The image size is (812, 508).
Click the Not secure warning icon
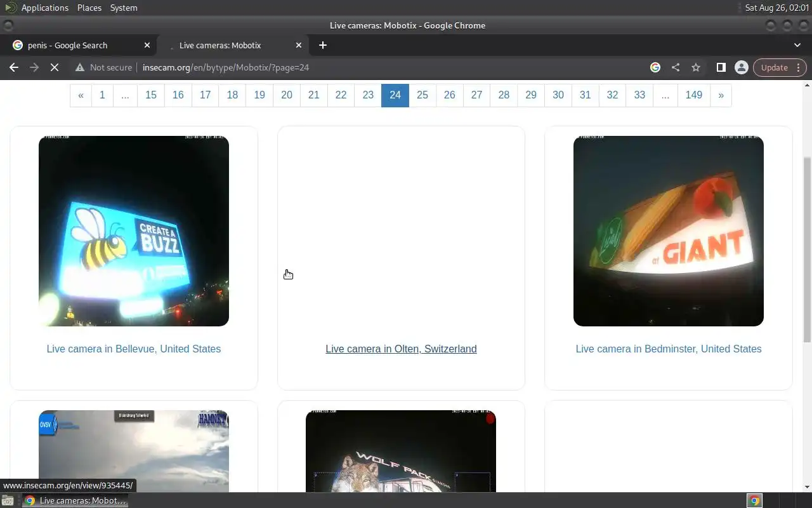pyautogui.click(x=80, y=67)
